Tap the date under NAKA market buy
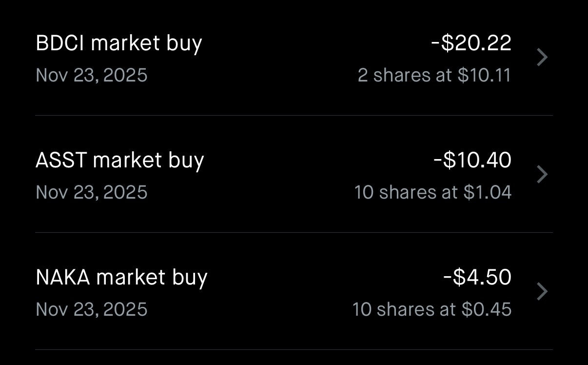The width and height of the screenshot is (588, 365). (x=92, y=309)
